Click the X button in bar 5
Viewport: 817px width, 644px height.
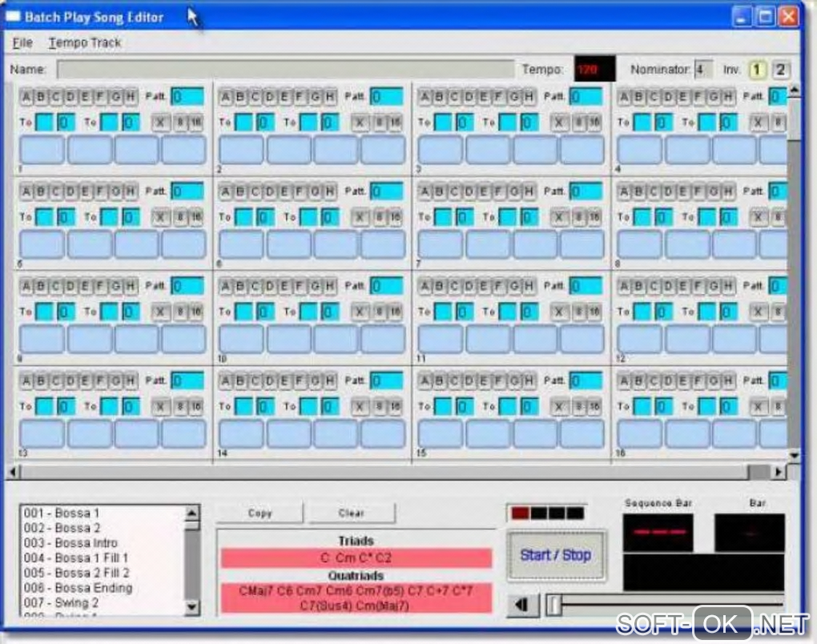pyautogui.click(x=160, y=217)
